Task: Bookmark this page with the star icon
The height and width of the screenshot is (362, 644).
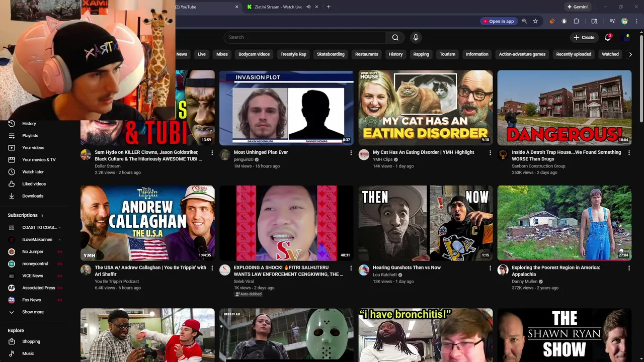Action: [x=535, y=21]
